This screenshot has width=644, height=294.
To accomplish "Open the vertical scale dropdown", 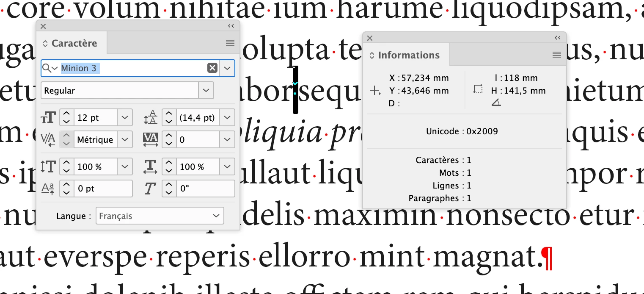I will pyautogui.click(x=125, y=166).
